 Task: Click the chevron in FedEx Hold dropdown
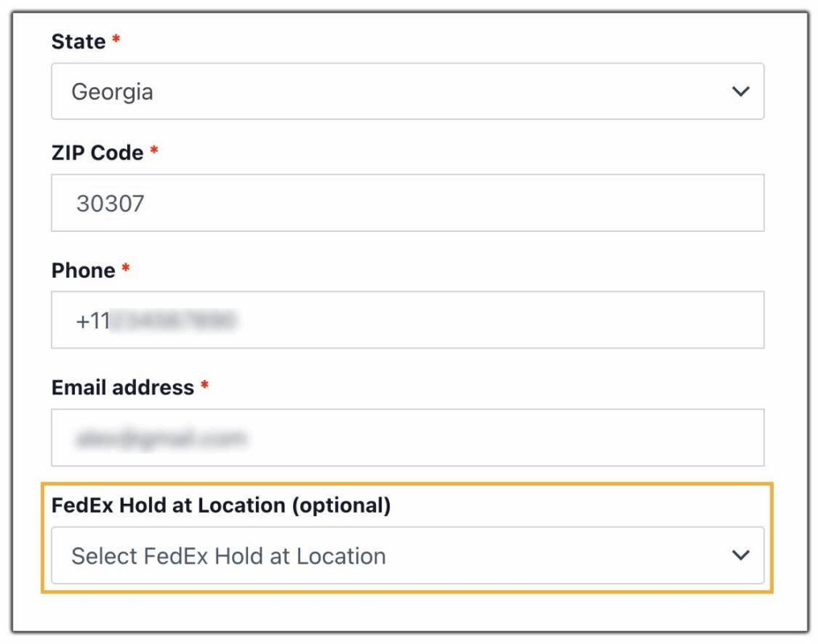(x=740, y=555)
